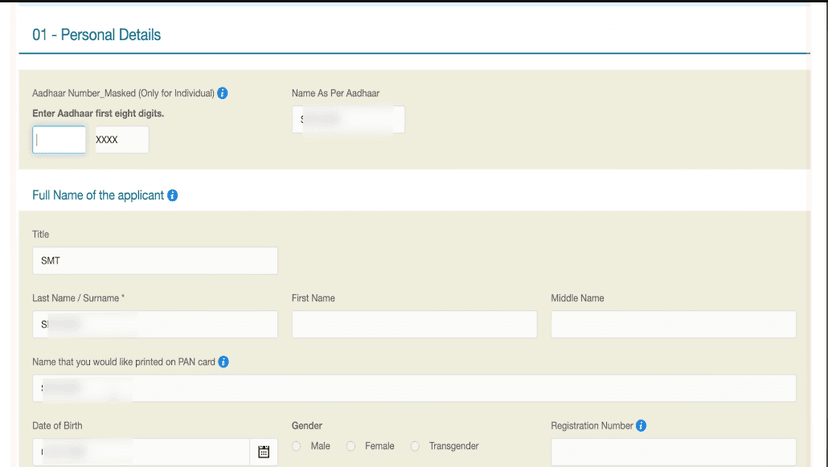Focus the Aadhaar first eight digits field
Viewport: 828px width, 467px height.
[59, 140]
